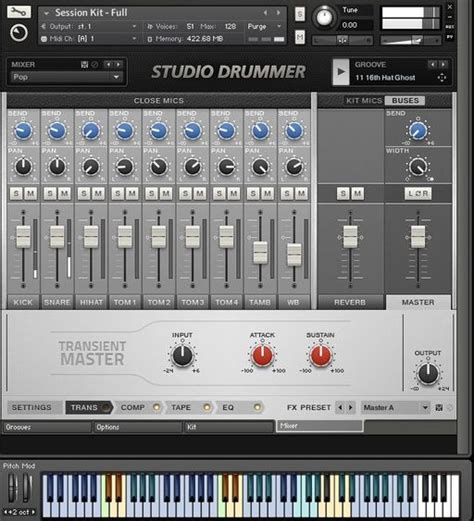
Task: Click the master bus WIDTH knob
Action: pyautogui.click(x=418, y=167)
